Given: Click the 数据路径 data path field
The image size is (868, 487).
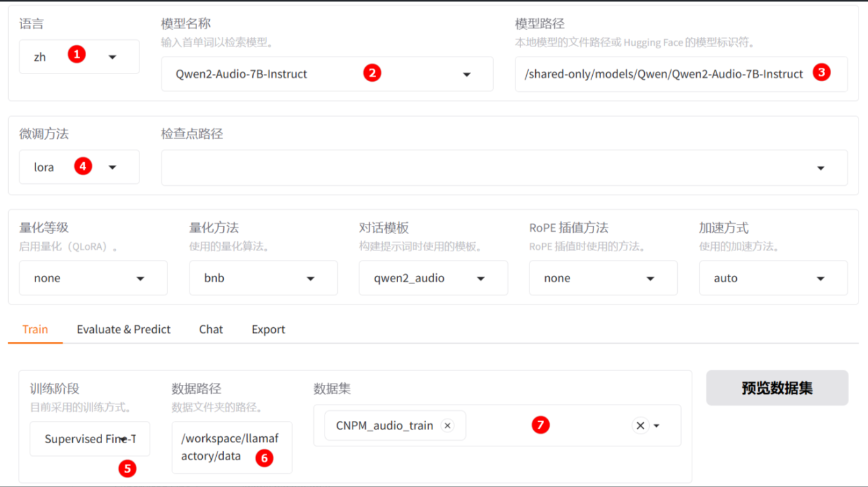Looking at the screenshot, I should [x=231, y=447].
